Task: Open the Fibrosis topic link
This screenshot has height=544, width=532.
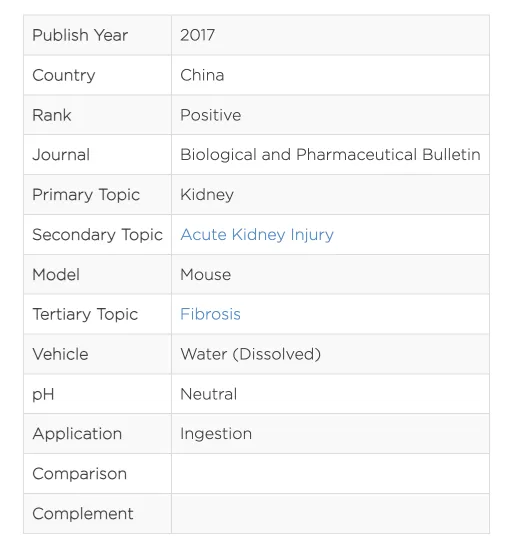Action: (x=210, y=314)
